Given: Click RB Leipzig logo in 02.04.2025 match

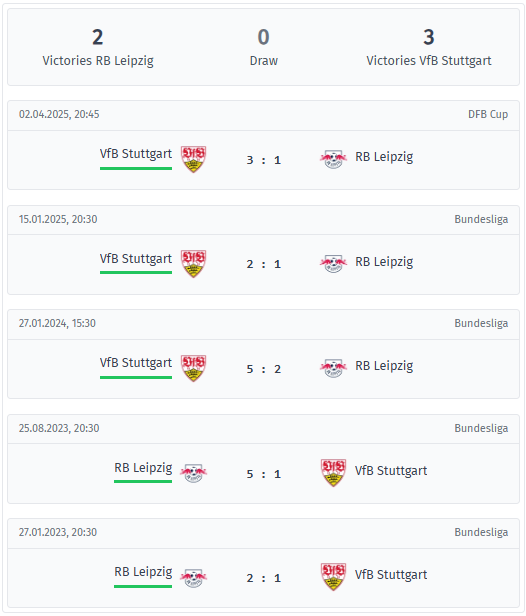Looking at the screenshot, I should (x=333, y=159).
